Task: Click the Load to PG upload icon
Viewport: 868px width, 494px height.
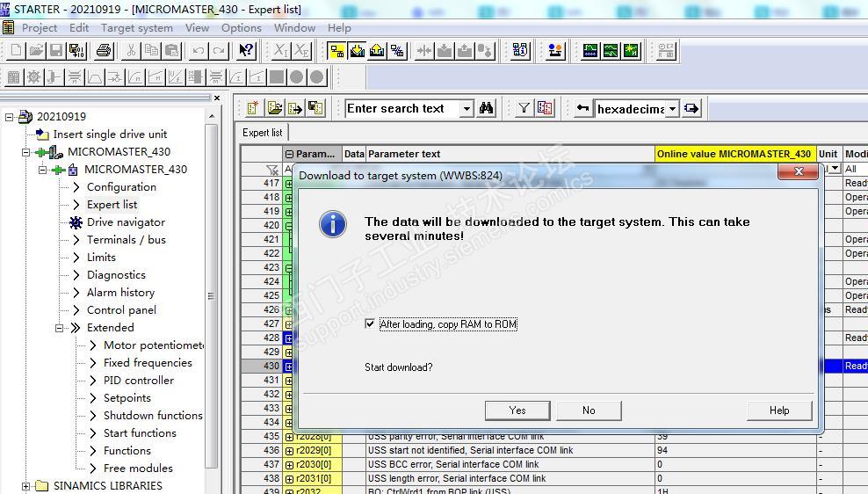Action: coord(377,51)
